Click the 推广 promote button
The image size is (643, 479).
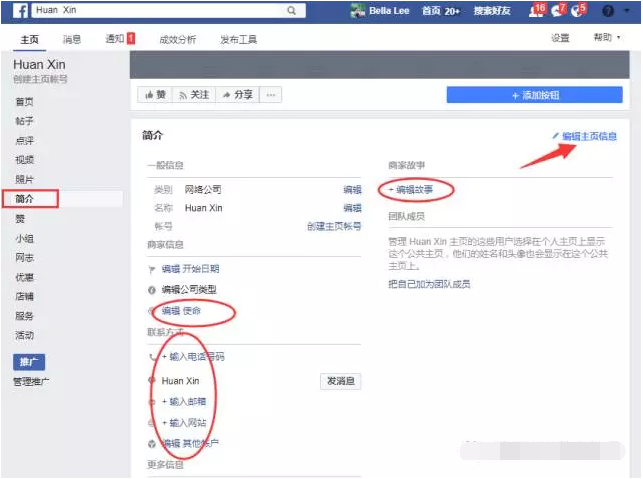(29, 362)
